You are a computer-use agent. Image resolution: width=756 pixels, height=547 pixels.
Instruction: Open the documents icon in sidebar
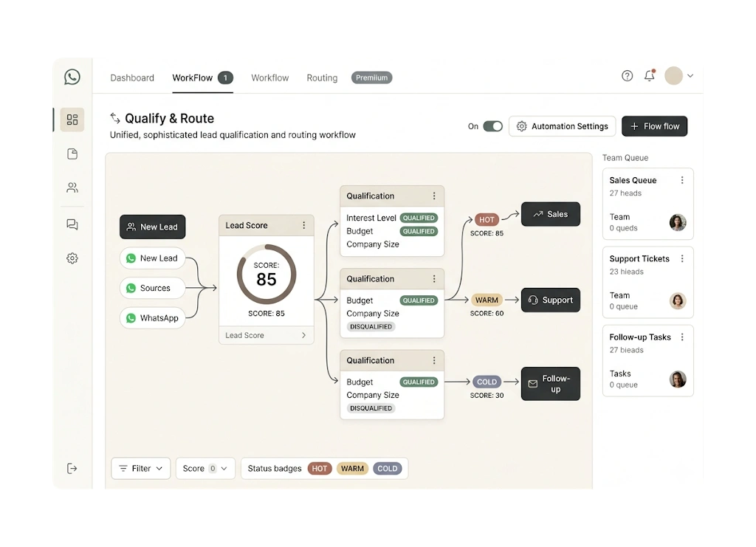click(72, 154)
